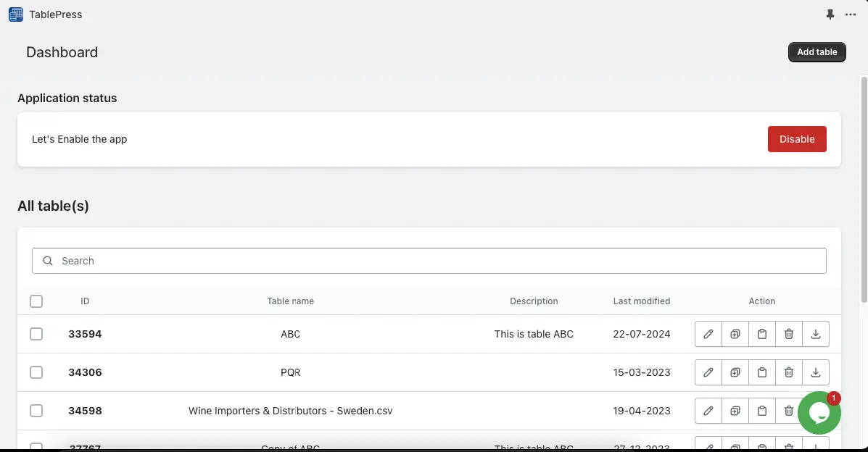Image resolution: width=868 pixels, height=452 pixels.
Task: Select the checkbox for table 34306
Action: tap(36, 372)
